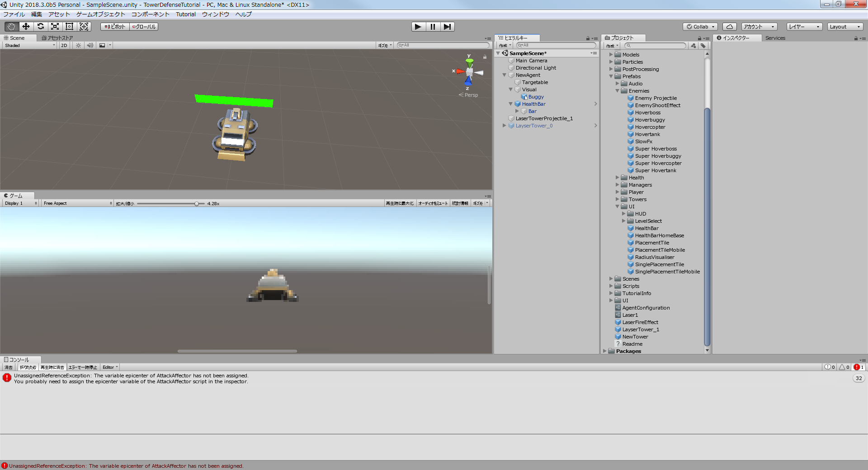Open the Project 作成 create button

click(612, 46)
